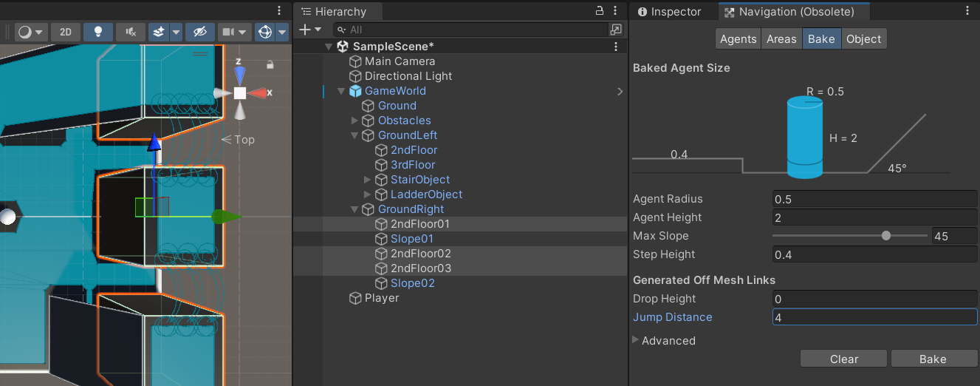The width and height of the screenshot is (980, 386).
Task: Click the cube icon of Directional Light
Action: 356,76
